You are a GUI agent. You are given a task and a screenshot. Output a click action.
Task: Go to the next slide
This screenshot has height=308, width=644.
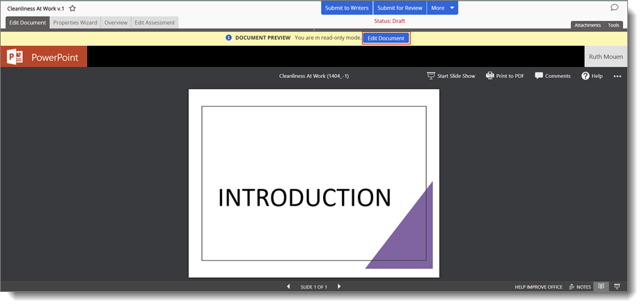(339, 286)
